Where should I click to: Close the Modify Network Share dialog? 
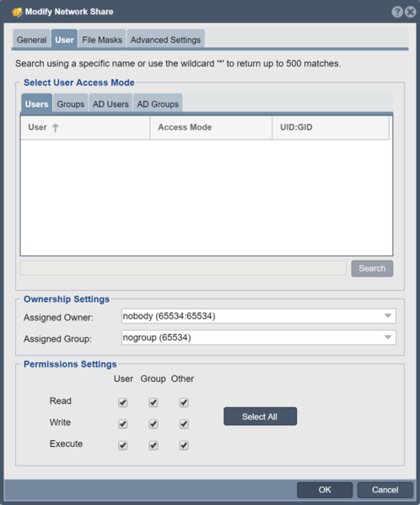(410, 12)
